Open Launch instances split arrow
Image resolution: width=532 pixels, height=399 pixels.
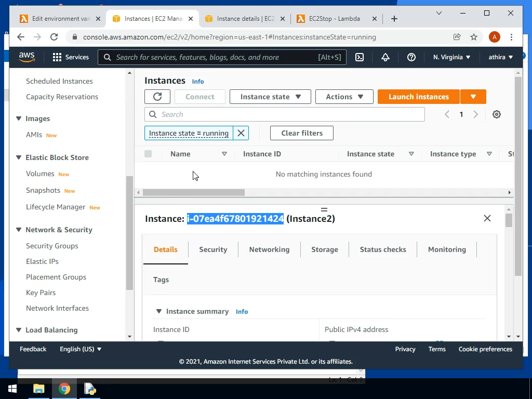pos(473,97)
